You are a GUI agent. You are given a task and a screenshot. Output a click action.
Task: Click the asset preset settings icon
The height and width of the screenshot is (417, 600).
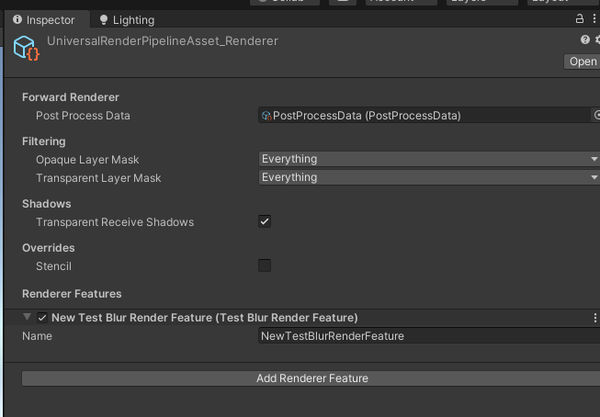click(597, 40)
